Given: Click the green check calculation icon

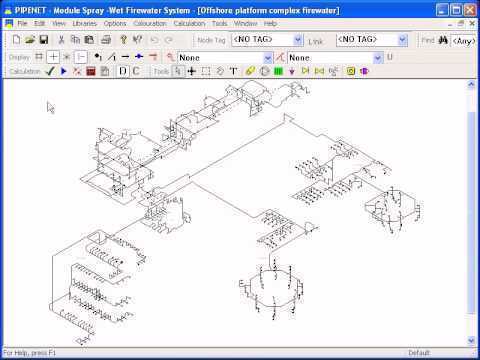Looking at the screenshot, I should 50,71.
